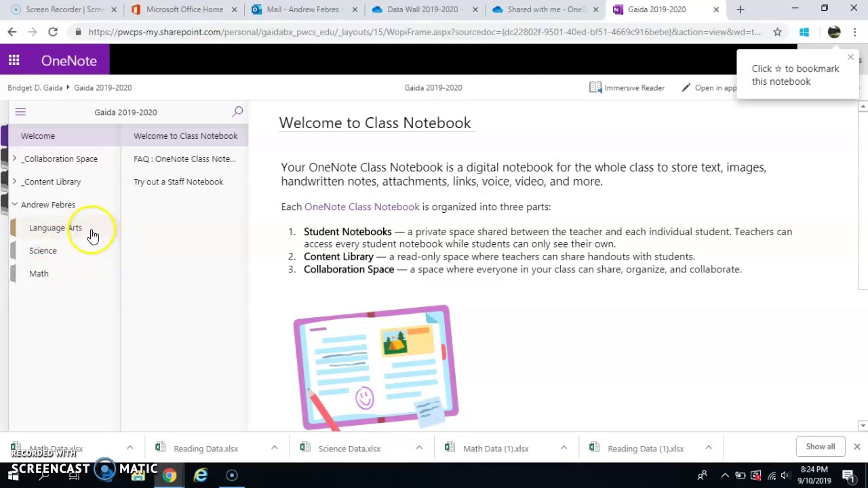Click the Windows extension icon in toolbar
The width and height of the screenshot is (868, 488).
804,32
